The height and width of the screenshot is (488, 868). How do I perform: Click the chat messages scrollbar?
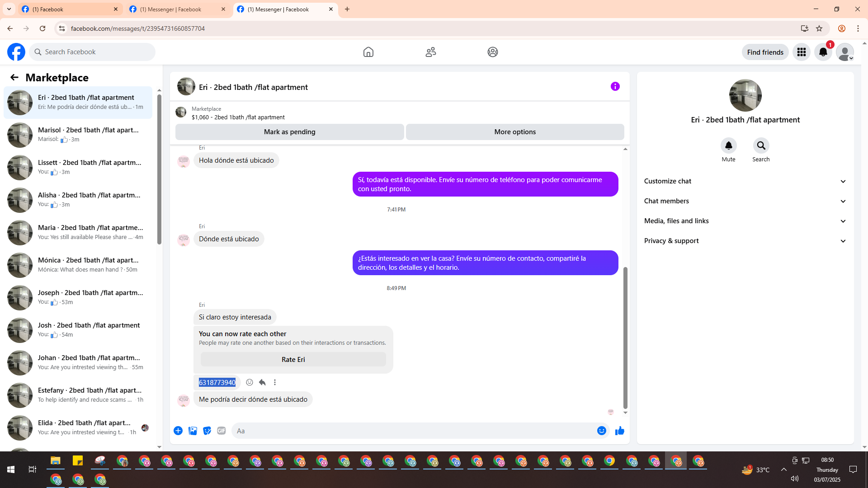(x=625, y=337)
